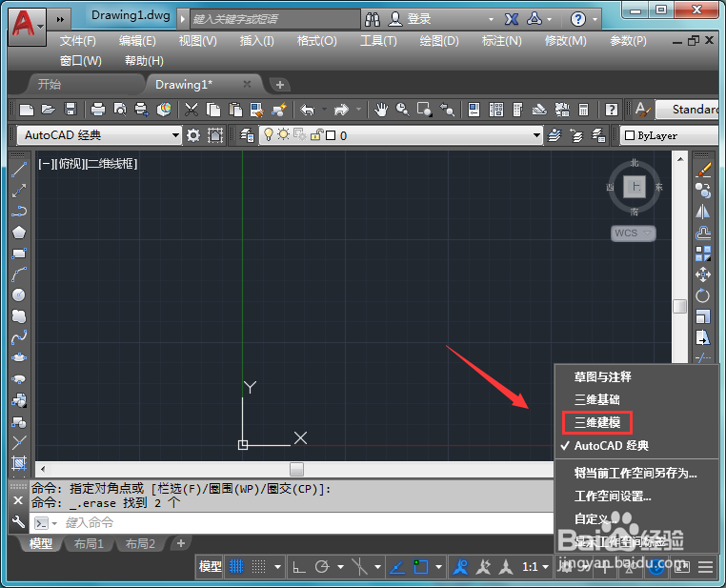726x588 pixels.
Task: Click 将当前工作空间另存为... entry
Action: coord(635,474)
